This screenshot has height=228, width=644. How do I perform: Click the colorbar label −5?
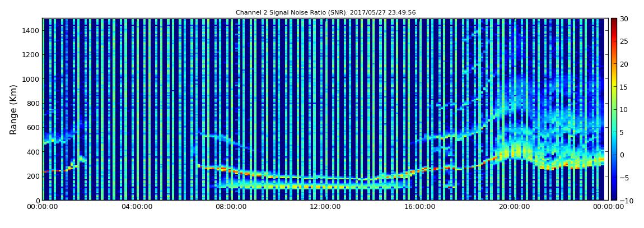pyautogui.click(x=624, y=178)
